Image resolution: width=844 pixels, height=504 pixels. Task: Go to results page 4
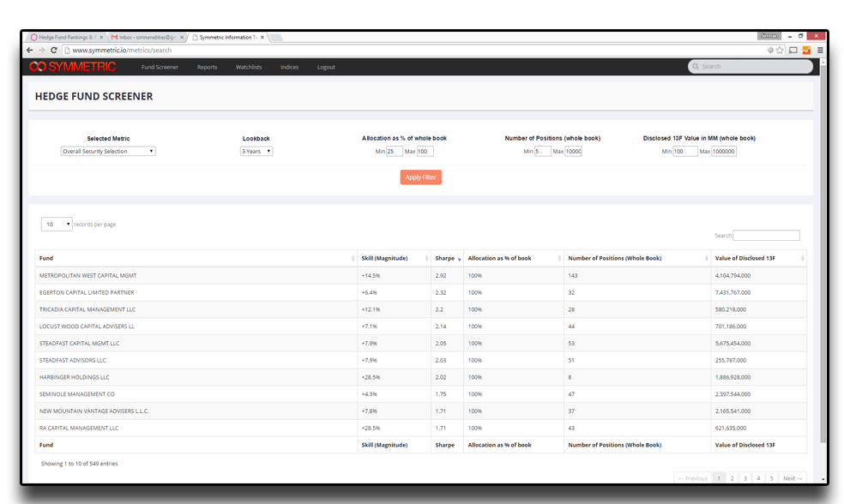(758, 478)
